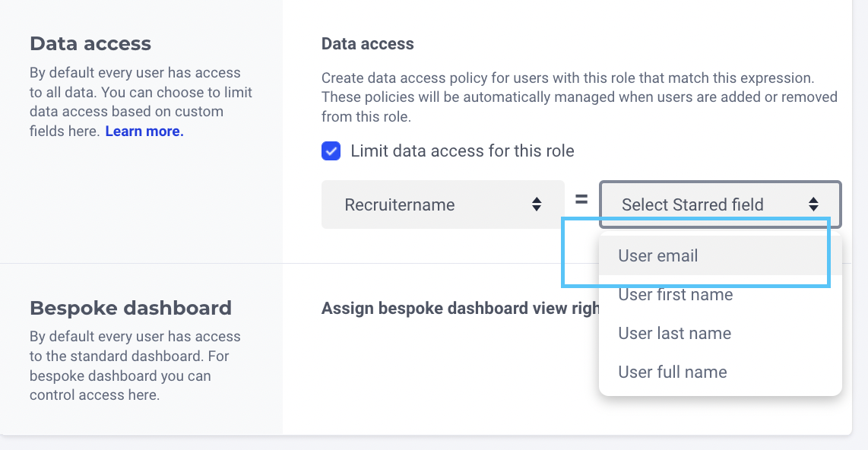Click the large Data access sidebar heading
This screenshot has height=450, width=868.
tap(90, 43)
